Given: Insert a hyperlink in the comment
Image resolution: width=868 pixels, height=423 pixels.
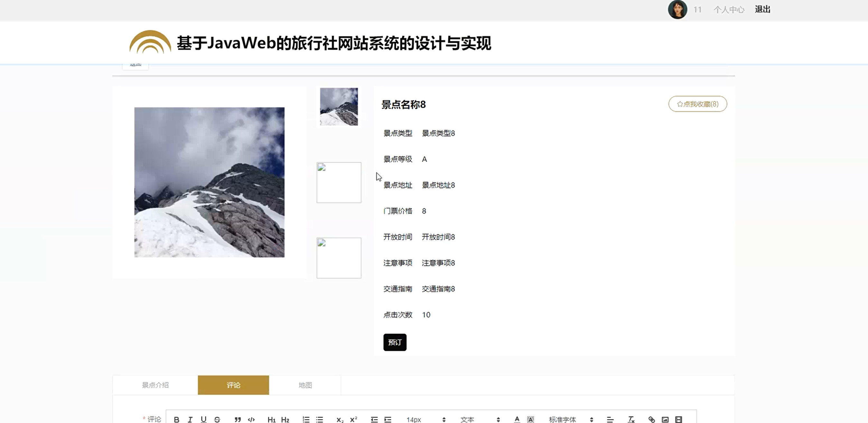Looking at the screenshot, I should pyautogui.click(x=652, y=419).
